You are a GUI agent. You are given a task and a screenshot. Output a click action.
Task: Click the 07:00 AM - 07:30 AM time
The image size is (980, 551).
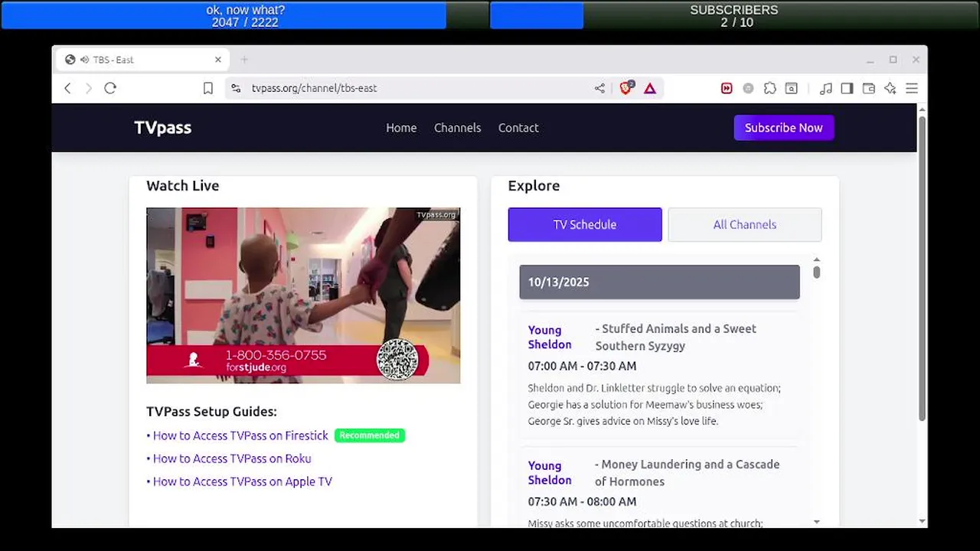pos(582,366)
